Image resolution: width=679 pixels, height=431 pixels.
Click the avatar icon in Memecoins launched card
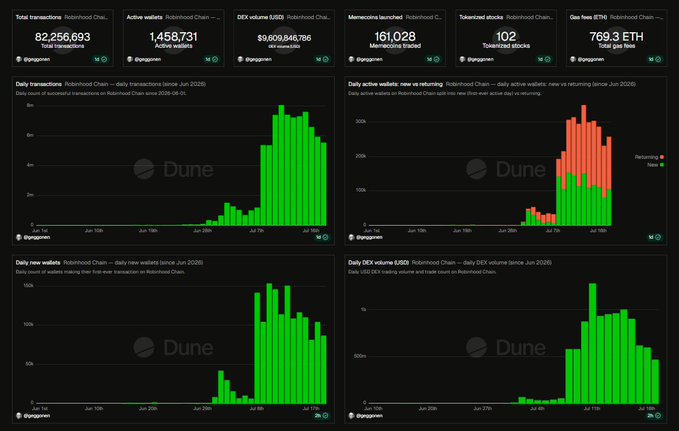coord(351,59)
